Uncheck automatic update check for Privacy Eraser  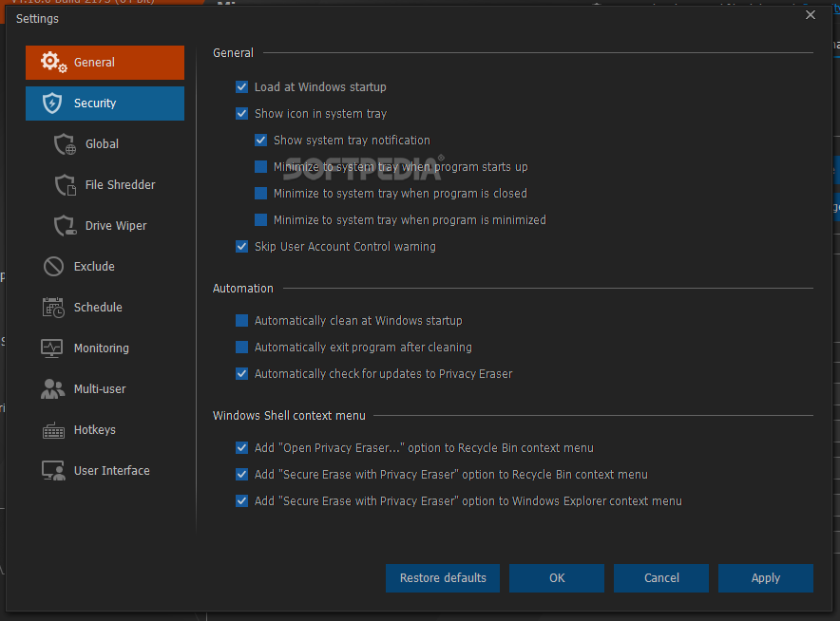(x=241, y=374)
